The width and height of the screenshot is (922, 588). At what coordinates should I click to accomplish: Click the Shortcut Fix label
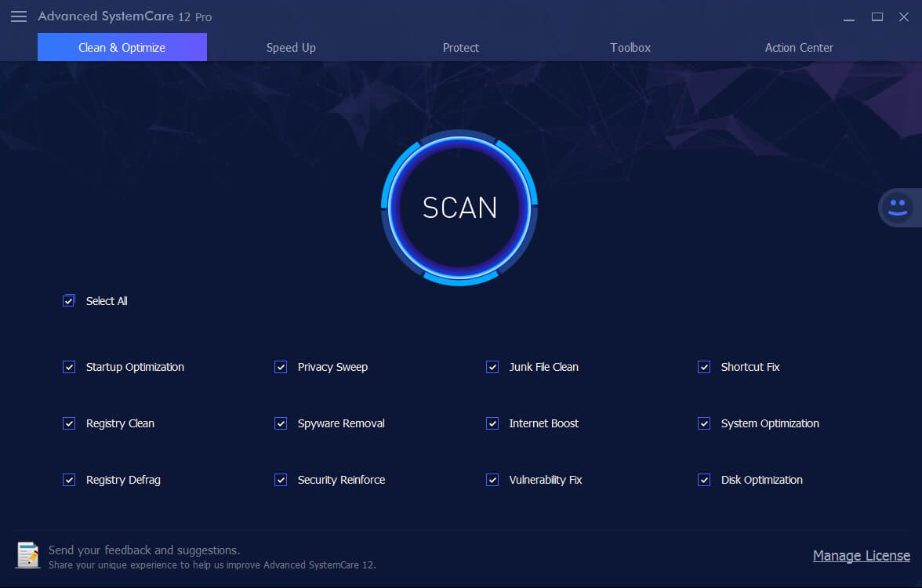[x=750, y=367]
